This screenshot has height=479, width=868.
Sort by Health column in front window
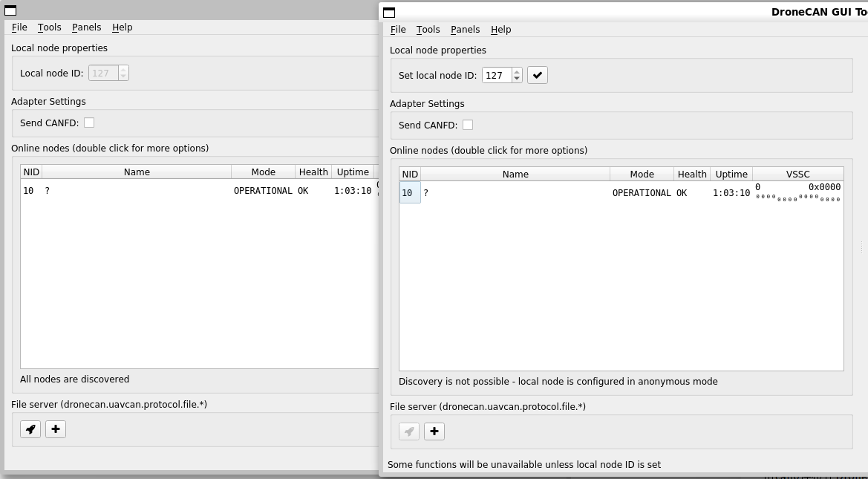[x=692, y=174]
